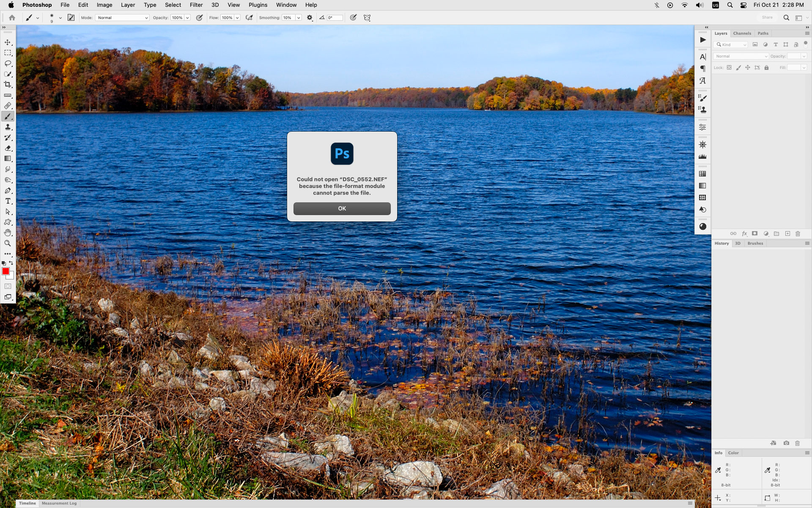The height and width of the screenshot is (508, 812).
Task: Switch to the Channels tab
Action: point(742,33)
